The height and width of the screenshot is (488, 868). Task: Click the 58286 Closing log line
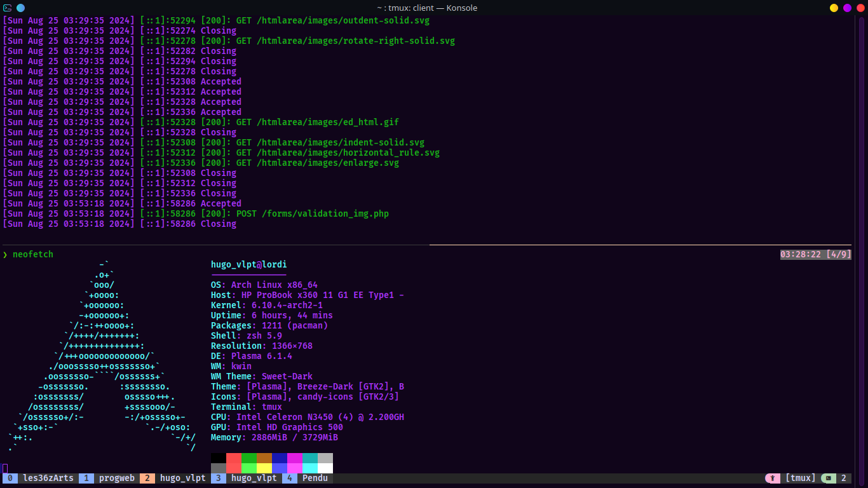(119, 224)
